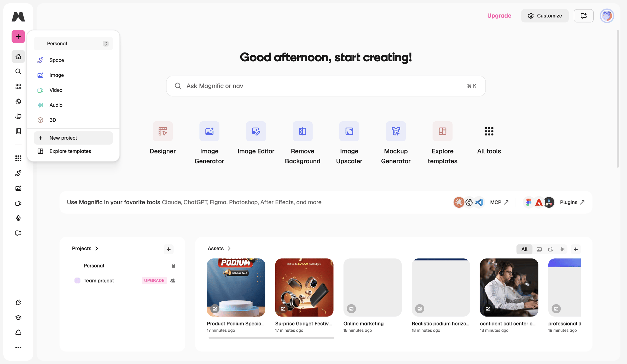Filter assets by audio type
This screenshot has height=364, width=627.
point(562,249)
